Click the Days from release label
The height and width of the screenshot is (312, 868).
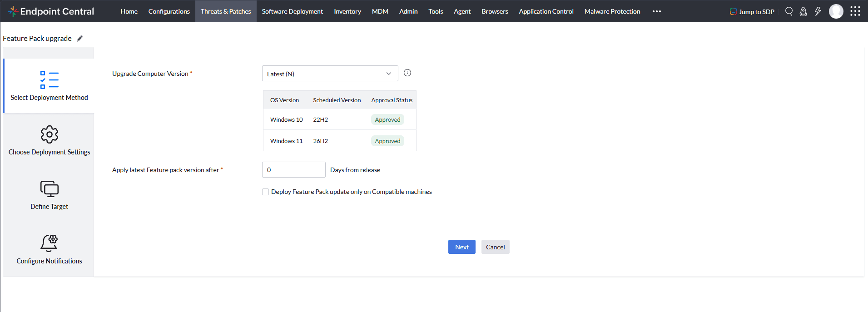(355, 170)
